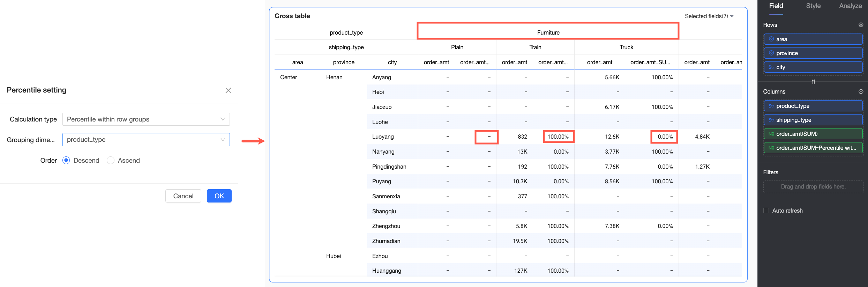
Task: Click the city column header in table
Action: 392,62
